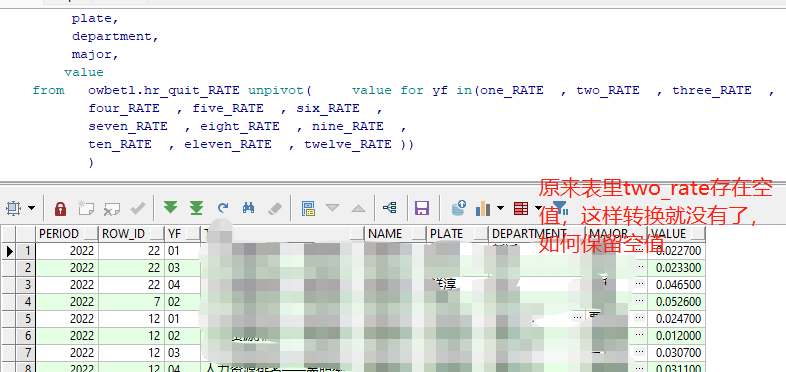The height and width of the screenshot is (372, 786).
Task: Click the small box beside ROW_ID header
Action: (157, 234)
